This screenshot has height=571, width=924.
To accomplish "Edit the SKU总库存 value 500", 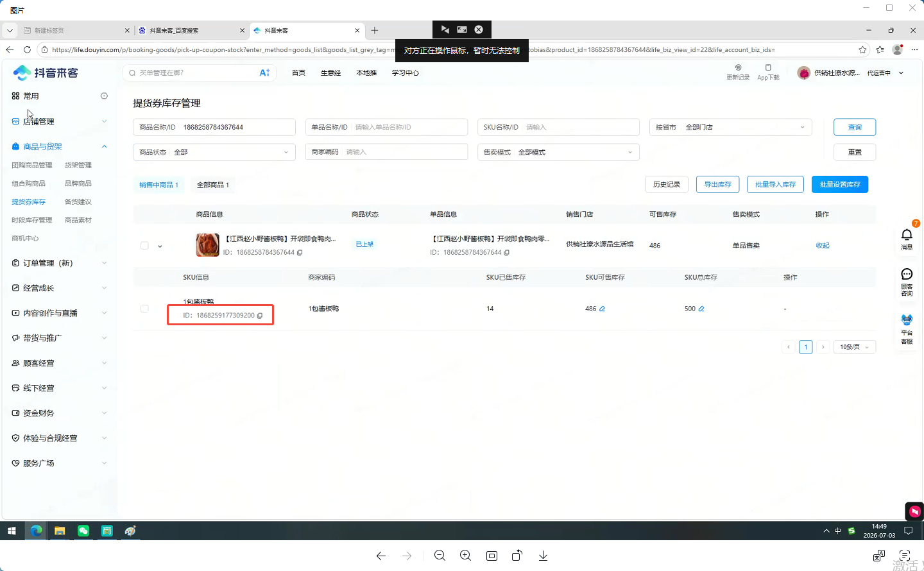I will coord(701,309).
